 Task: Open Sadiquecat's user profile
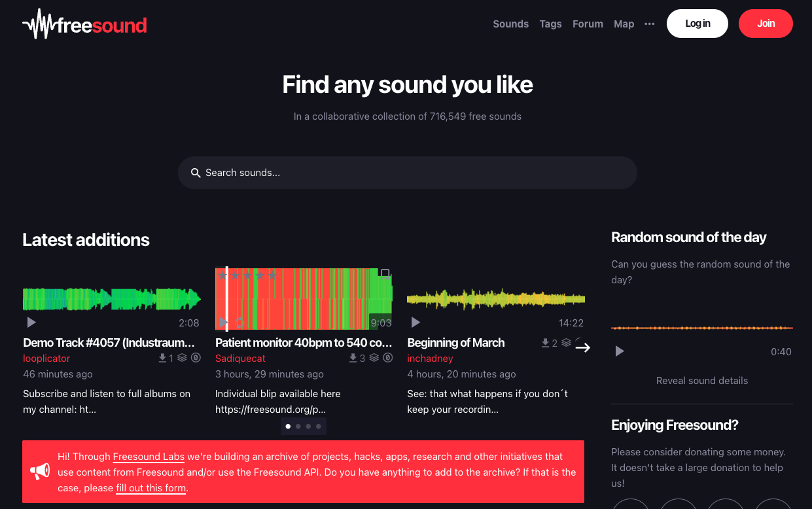(240, 359)
